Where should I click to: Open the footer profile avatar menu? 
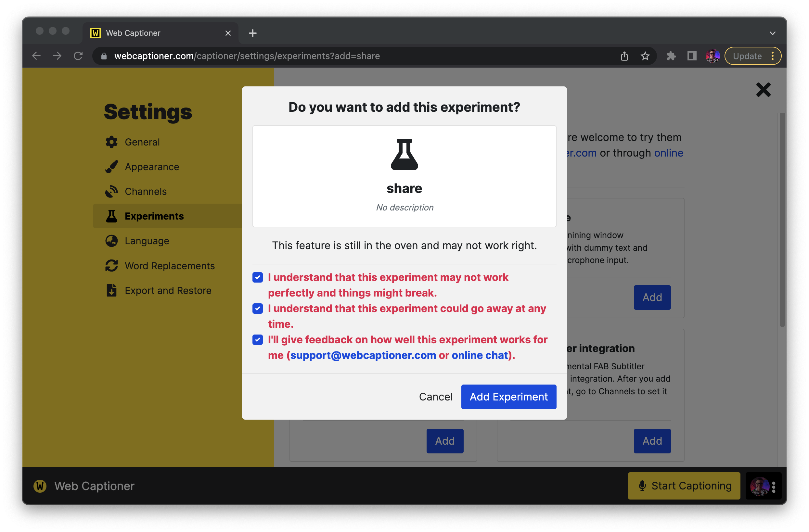pos(759,486)
